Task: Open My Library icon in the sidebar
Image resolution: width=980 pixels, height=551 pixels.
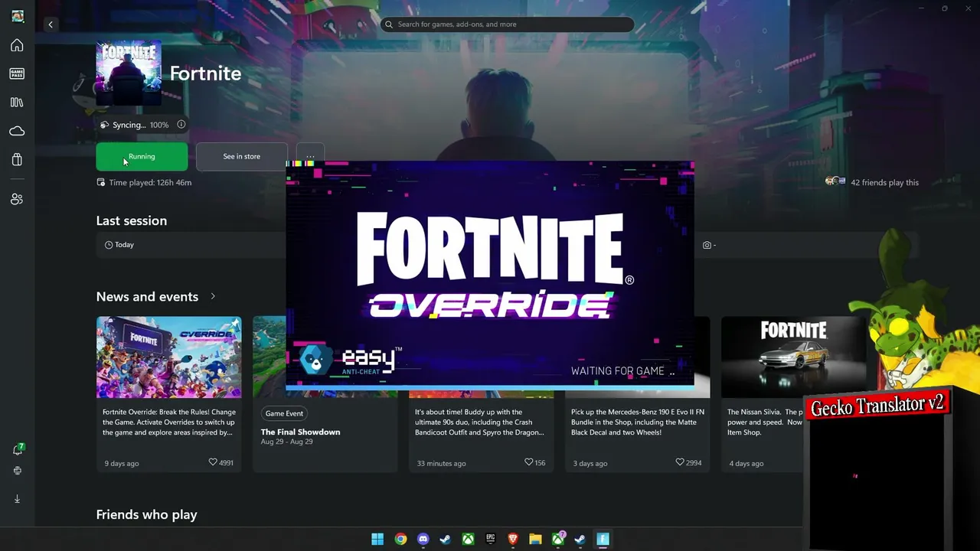Action: (17, 103)
